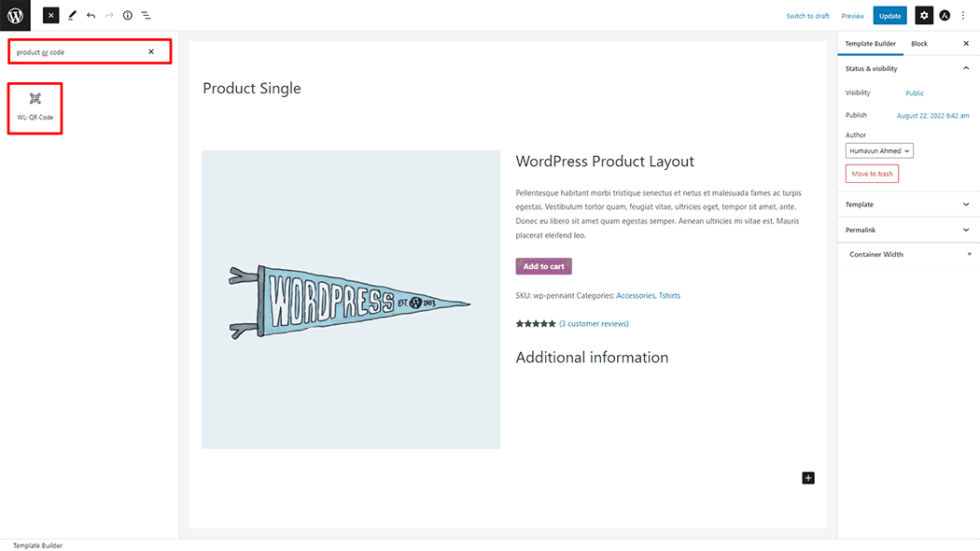
Task: Insert the WL: QR Code block
Action: (35, 107)
